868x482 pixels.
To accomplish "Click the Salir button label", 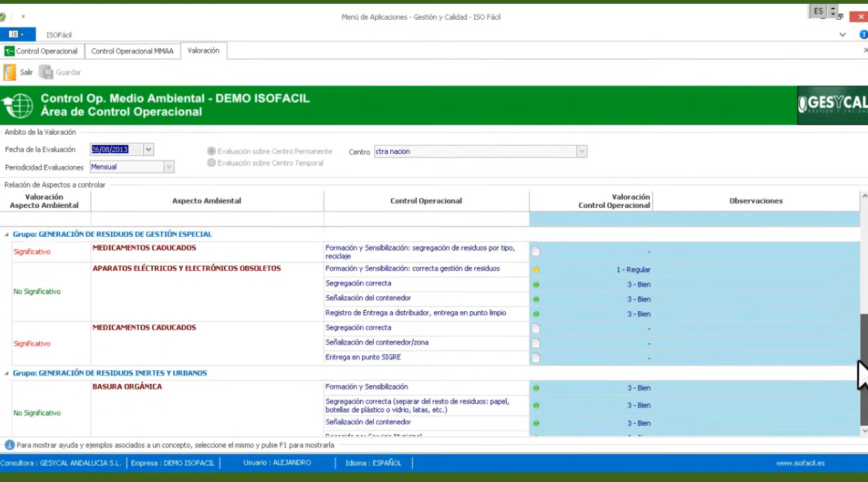I will point(26,73).
